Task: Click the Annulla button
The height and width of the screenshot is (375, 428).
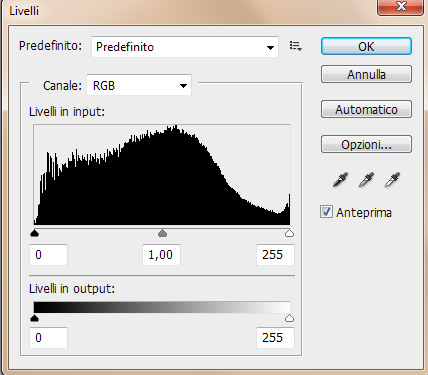Action: coord(366,74)
